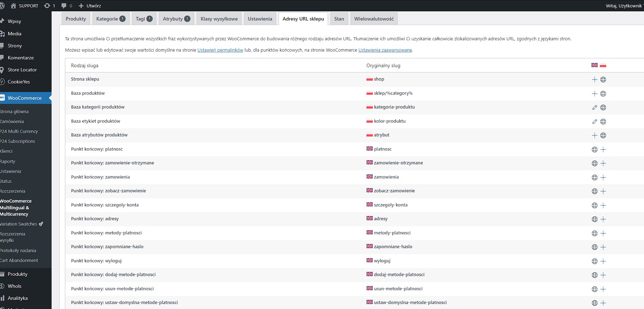The image size is (644, 309).
Task: Click globe icon in zamowienie-otrzymane row
Action: pyautogui.click(x=595, y=163)
